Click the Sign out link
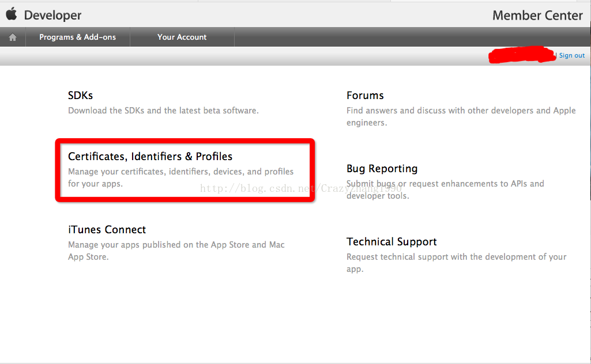The height and width of the screenshot is (364, 591). pos(572,55)
